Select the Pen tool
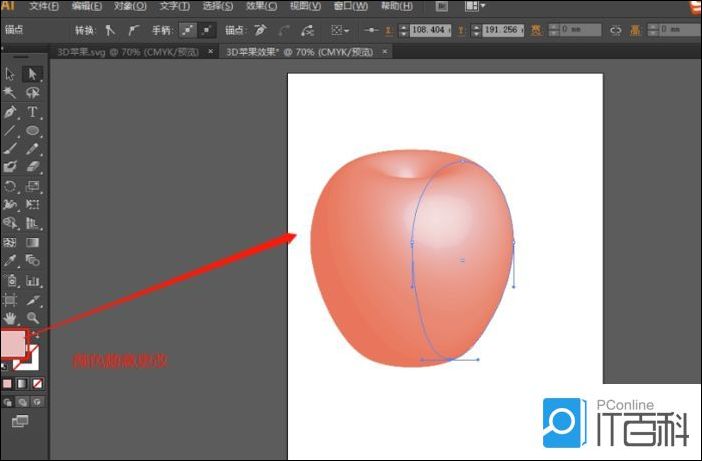702x461 pixels. [x=11, y=112]
